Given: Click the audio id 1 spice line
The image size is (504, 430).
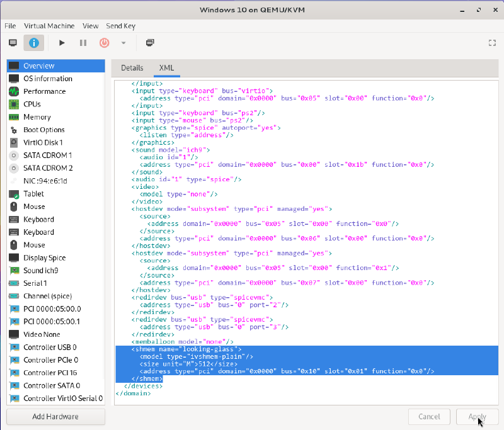Looking at the screenshot, I should click(186, 179).
